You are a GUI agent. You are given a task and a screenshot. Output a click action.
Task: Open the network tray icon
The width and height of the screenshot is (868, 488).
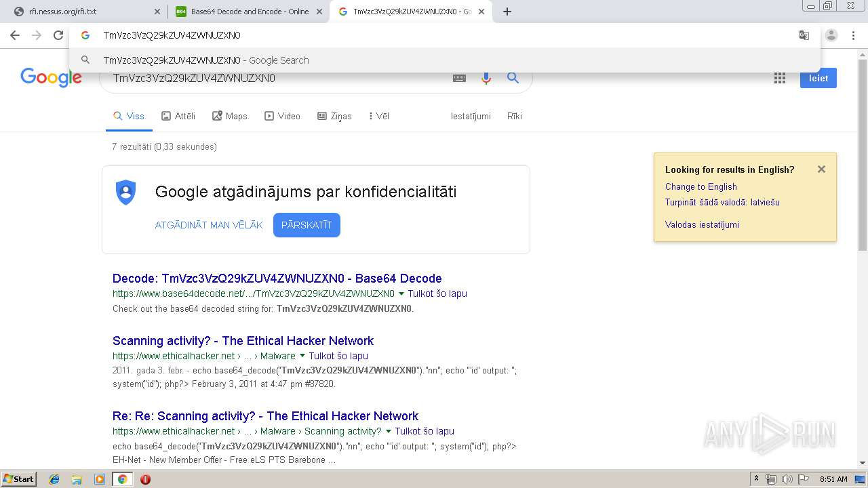point(771,479)
